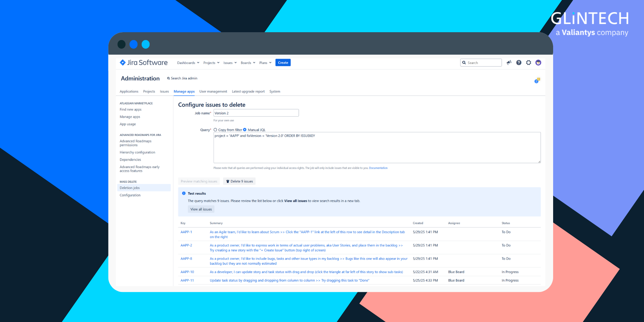
Task: Click the Created column header
Action: tap(418, 223)
